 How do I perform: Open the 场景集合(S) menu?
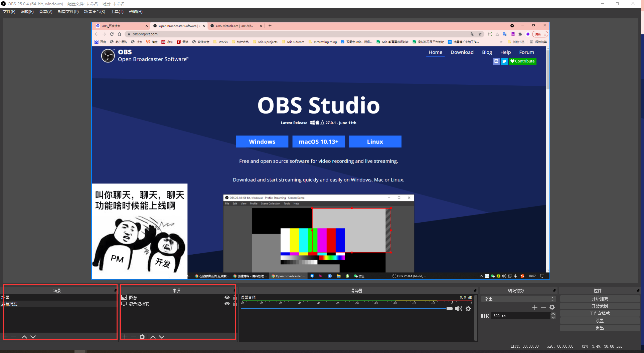pos(95,12)
